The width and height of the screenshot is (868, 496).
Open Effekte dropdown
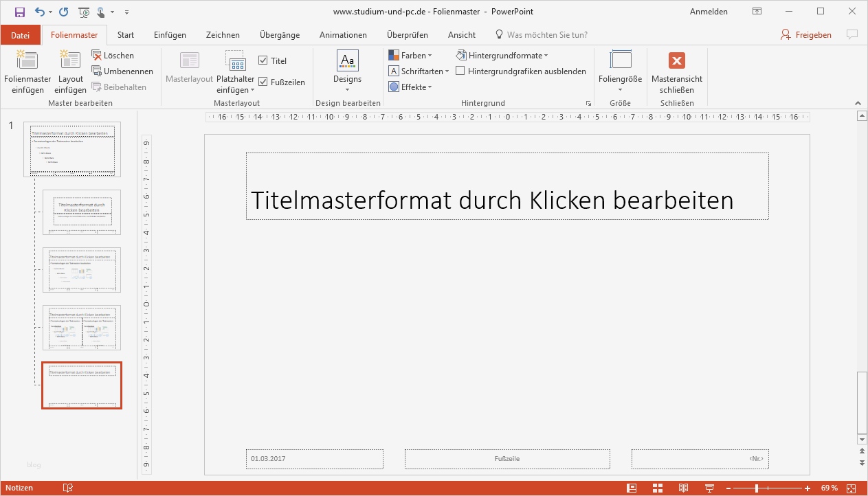(410, 87)
